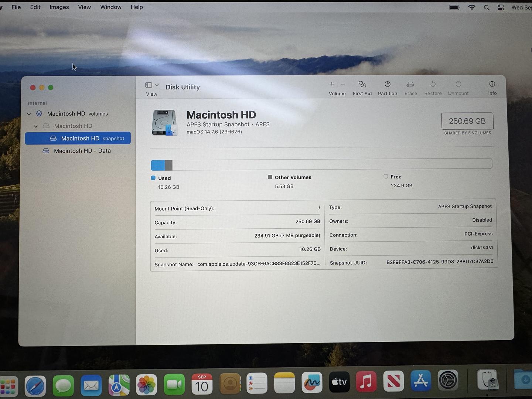The width and height of the screenshot is (532, 399).
Task: Click the Macintosh HD disk drive icon
Action: coord(164,123)
